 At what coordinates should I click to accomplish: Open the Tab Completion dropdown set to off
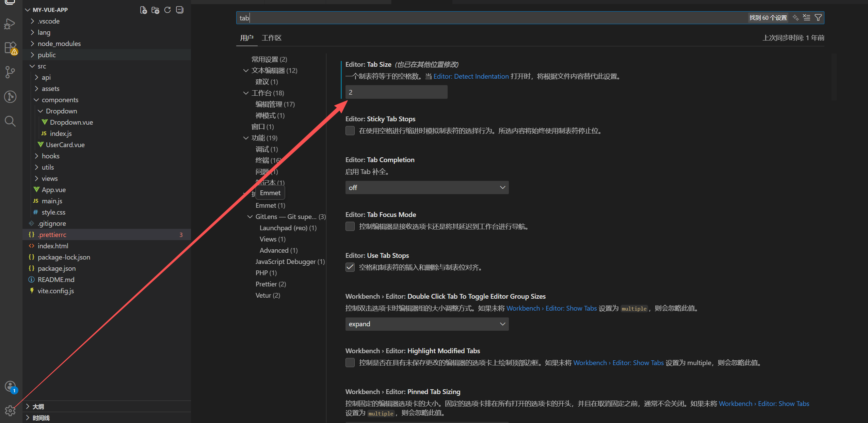[x=427, y=188]
